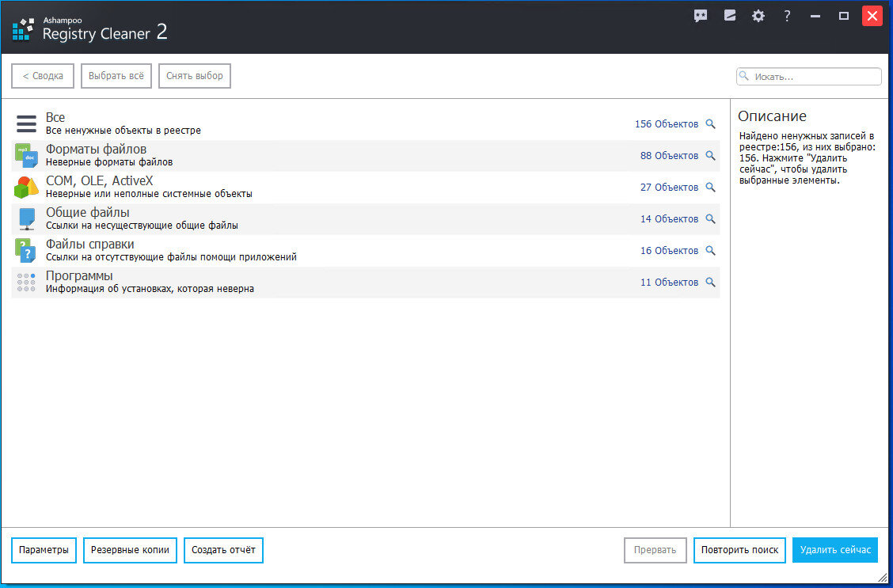
Task: Click magnifier next to 11 Объектов
Action: click(710, 282)
